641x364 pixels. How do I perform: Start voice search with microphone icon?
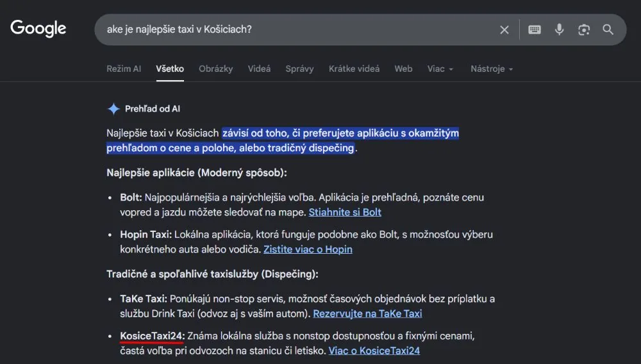(559, 29)
